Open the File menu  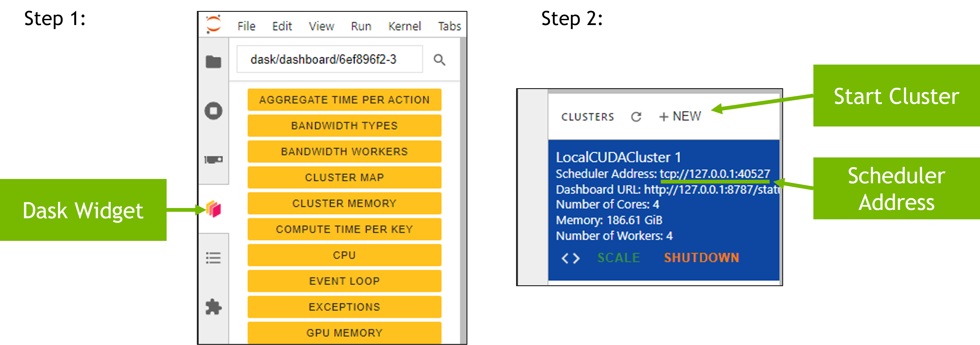[x=246, y=26]
